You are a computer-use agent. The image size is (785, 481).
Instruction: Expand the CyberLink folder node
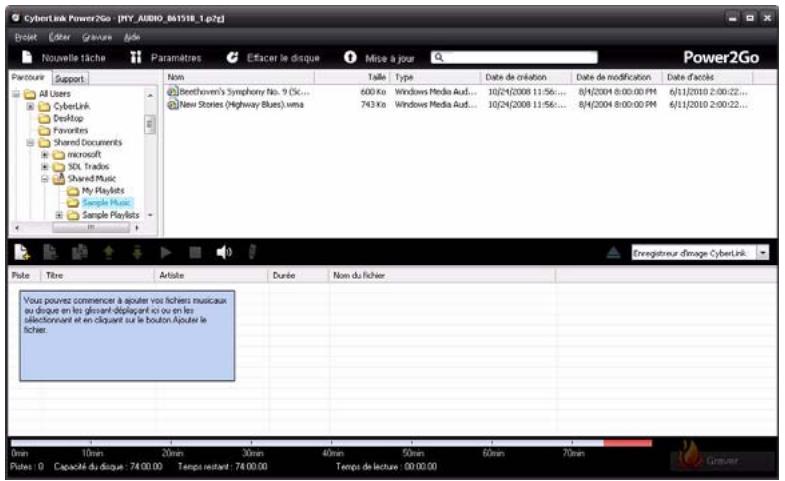[31, 106]
